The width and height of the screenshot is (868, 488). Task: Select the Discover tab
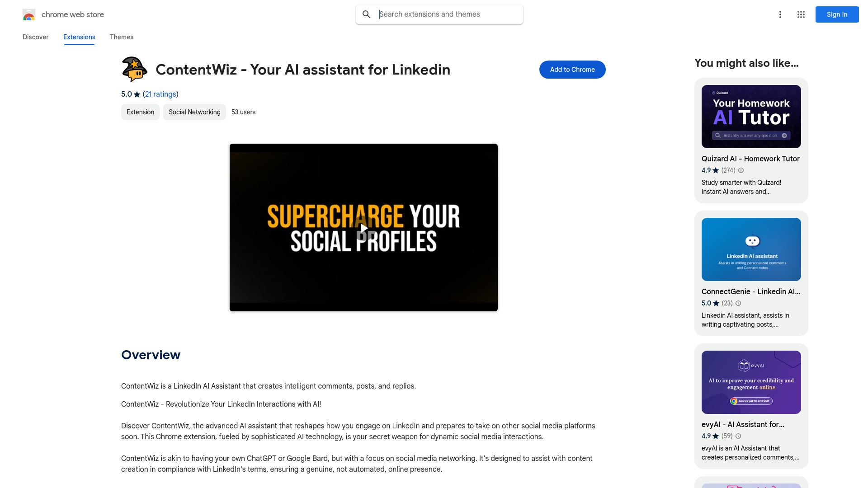click(35, 37)
